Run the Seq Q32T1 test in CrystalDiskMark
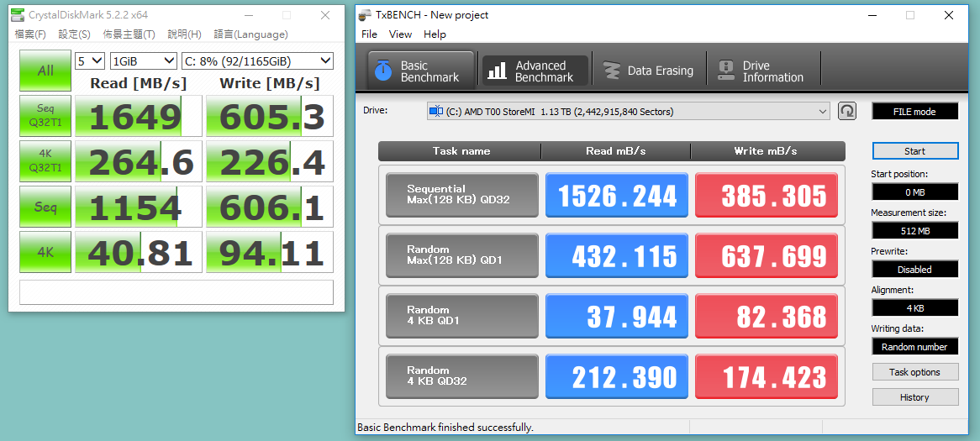 coord(45,116)
